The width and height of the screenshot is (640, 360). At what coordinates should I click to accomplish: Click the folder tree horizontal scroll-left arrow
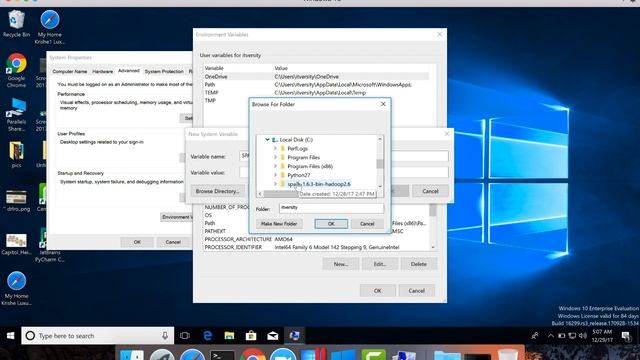[x=260, y=194]
